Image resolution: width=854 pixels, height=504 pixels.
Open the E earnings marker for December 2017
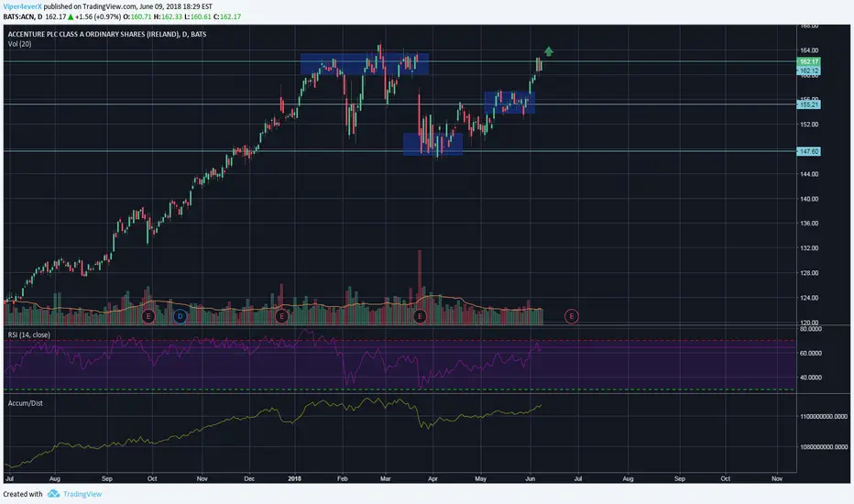(x=281, y=316)
